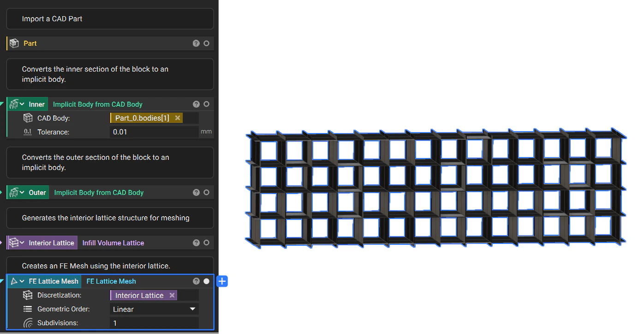This screenshot has width=644, height=334.
Task: Click the Outer block title label
Action: tap(37, 192)
